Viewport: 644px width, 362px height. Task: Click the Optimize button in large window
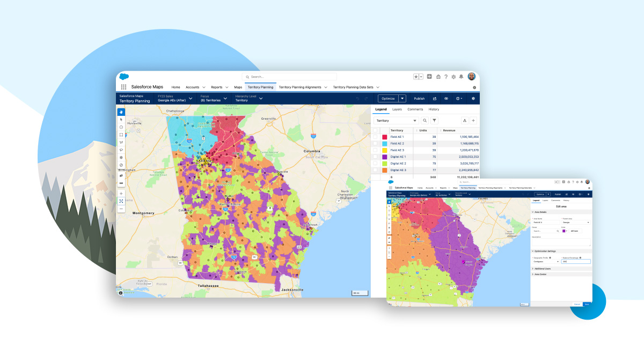pyautogui.click(x=388, y=99)
